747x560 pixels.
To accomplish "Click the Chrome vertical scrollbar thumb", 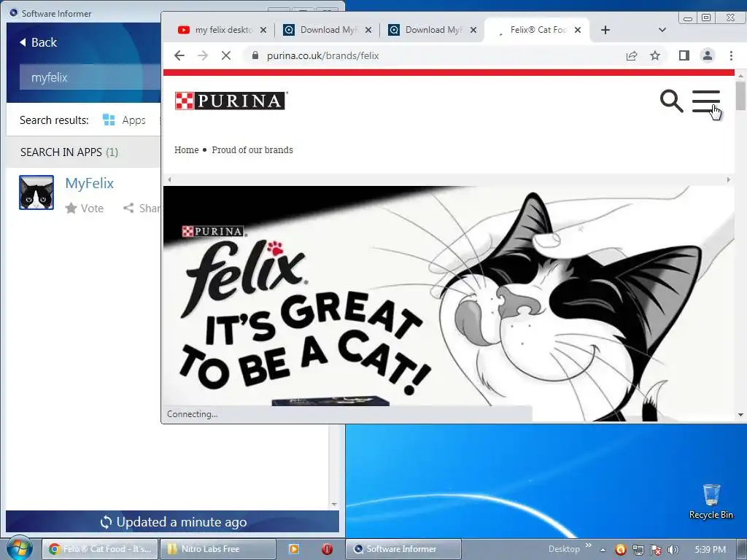I will coord(740,96).
